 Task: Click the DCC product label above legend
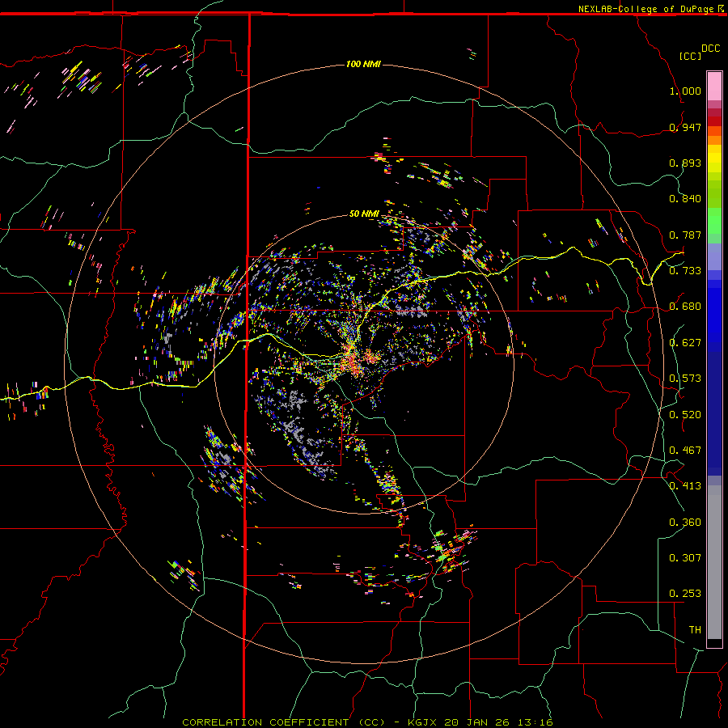[710, 49]
